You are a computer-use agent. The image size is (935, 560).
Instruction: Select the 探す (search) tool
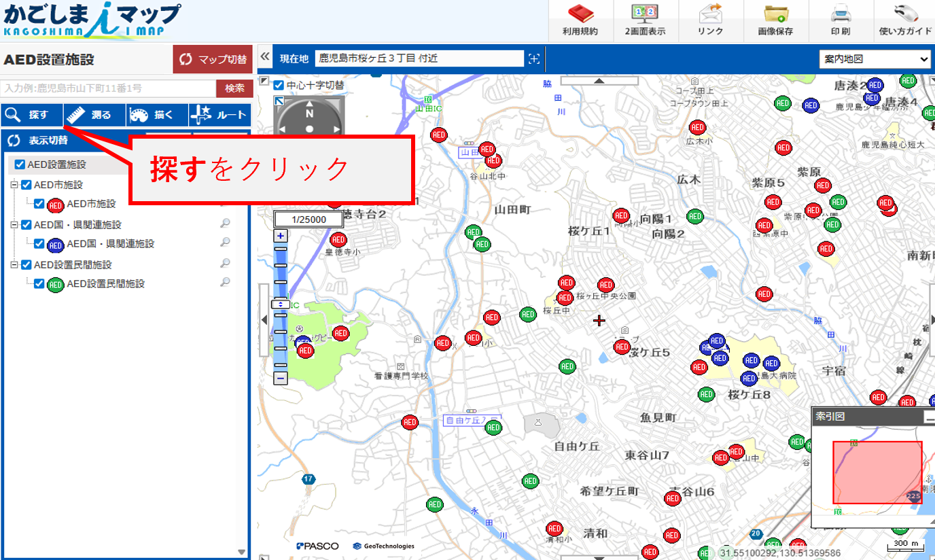31,115
